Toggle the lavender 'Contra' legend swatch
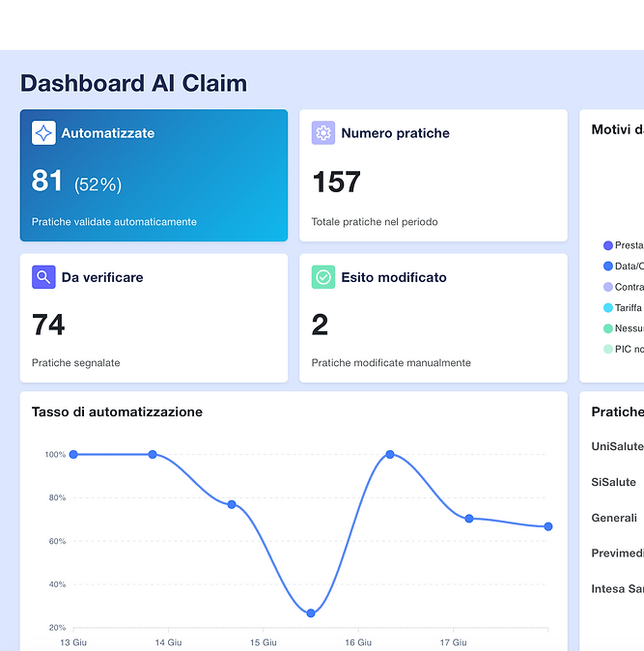Viewport: 644px width, 651px height. click(608, 287)
